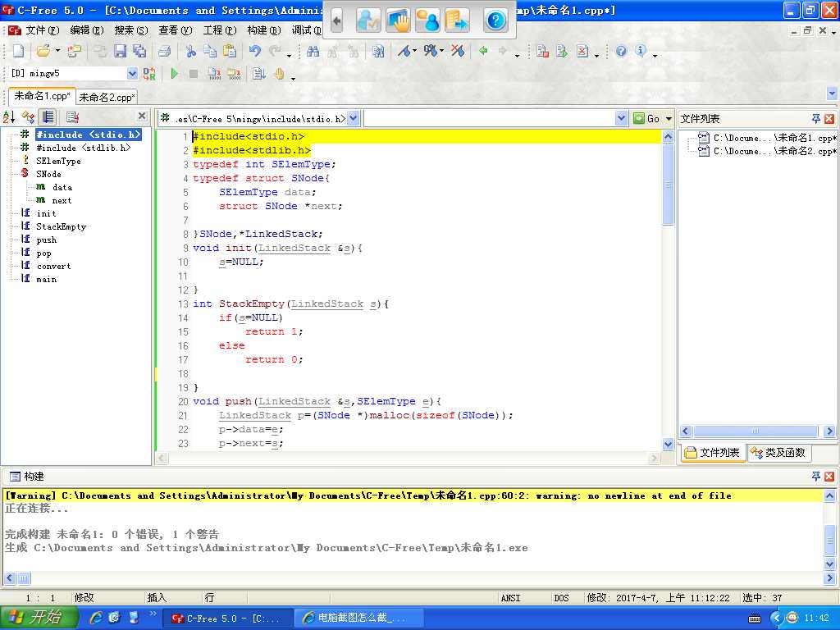
Task: Click the editor vertical scrollbar down arrow
Action: point(668,444)
